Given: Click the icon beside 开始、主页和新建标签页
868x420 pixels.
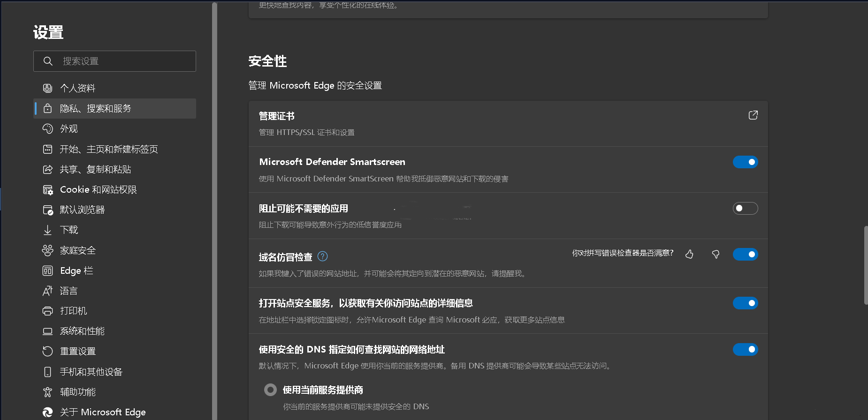Looking at the screenshot, I should pyautogui.click(x=47, y=149).
